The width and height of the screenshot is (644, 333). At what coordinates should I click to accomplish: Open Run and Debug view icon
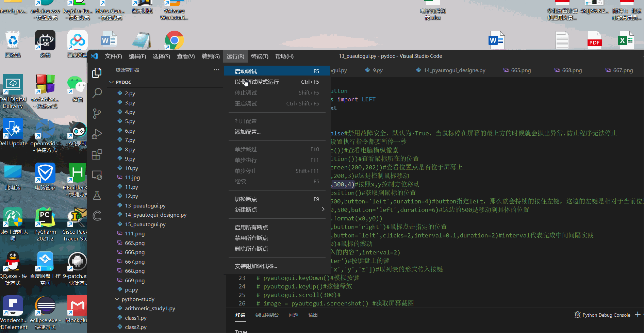(x=97, y=134)
